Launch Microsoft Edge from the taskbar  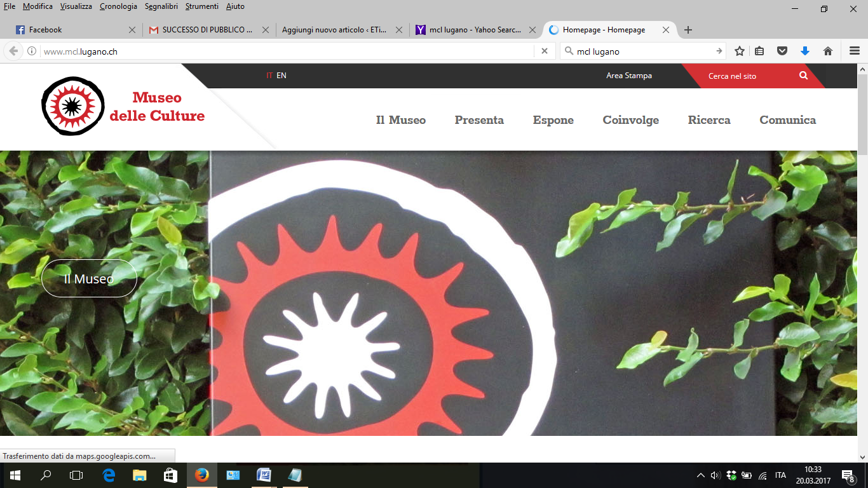pos(109,475)
